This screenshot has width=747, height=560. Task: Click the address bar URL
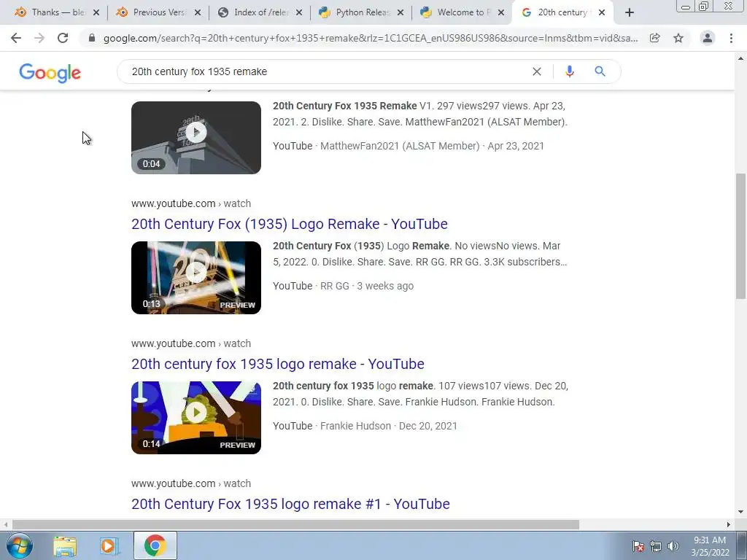pos(371,38)
